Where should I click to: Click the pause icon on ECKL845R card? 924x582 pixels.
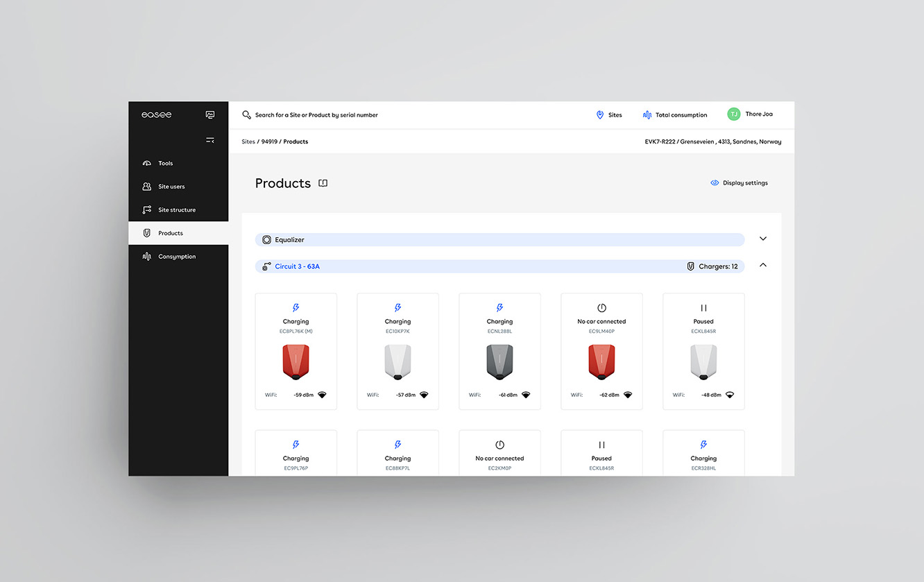(x=703, y=308)
